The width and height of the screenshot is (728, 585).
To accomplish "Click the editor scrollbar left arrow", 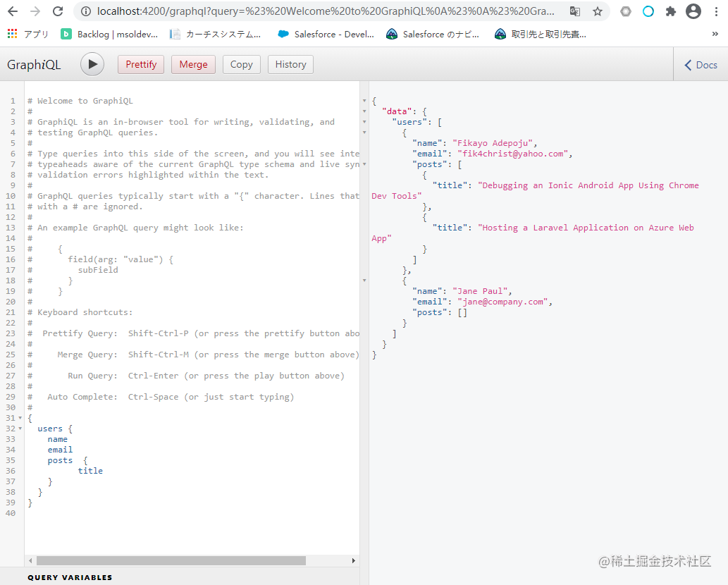I will 30,560.
